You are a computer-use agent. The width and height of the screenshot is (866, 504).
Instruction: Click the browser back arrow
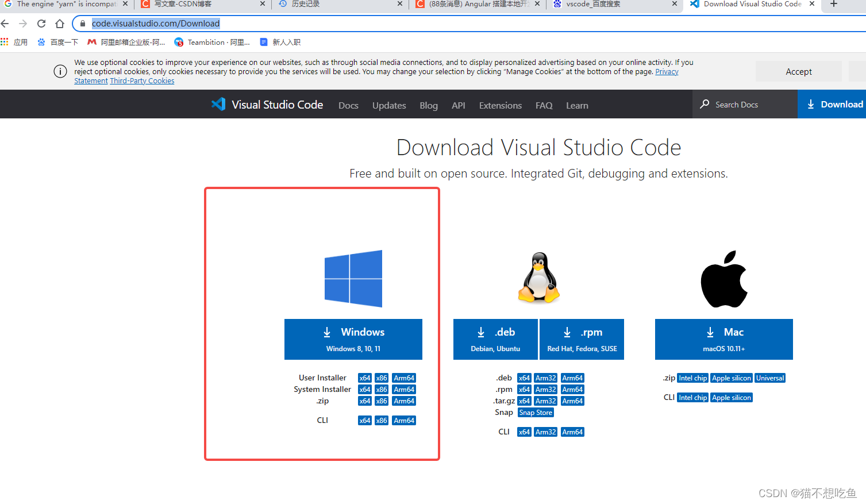click(x=5, y=24)
